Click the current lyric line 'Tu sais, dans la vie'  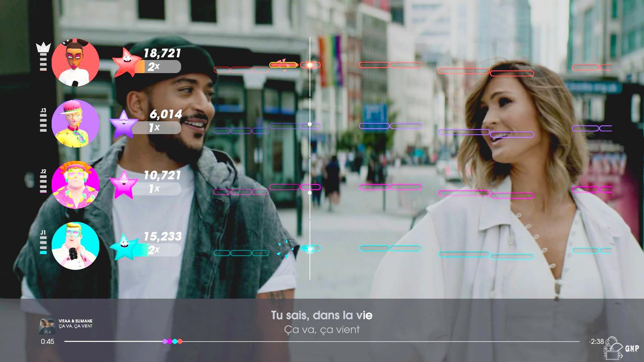coord(322,315)
